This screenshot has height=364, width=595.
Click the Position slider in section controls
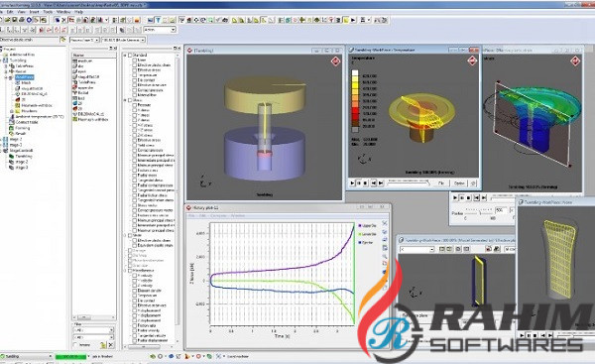pyautogui.click(x=479, y=212)
